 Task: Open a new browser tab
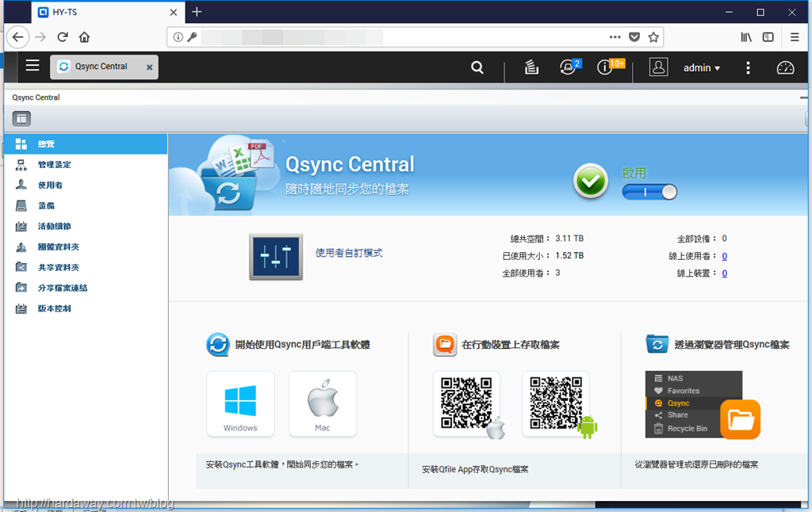(x=197, y=12)
